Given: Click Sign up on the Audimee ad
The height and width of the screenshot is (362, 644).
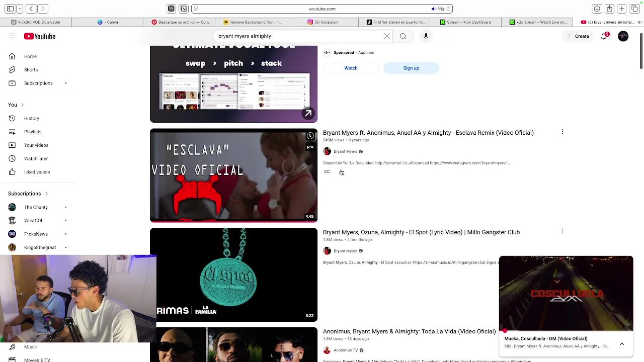Looking at the screenshot, I should (x=411, y=68).
